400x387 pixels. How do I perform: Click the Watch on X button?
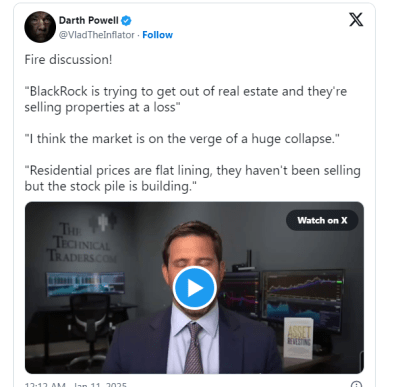point(322,220)
